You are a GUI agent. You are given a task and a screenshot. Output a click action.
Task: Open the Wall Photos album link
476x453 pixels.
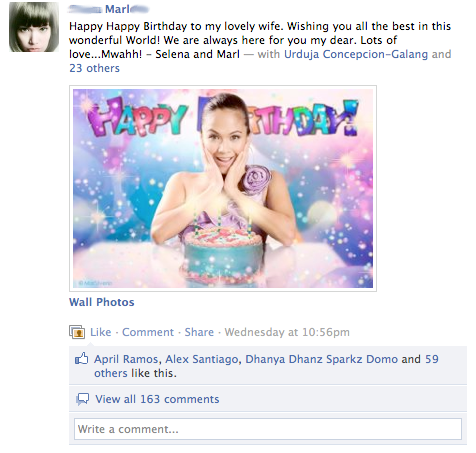click(102, 302)
